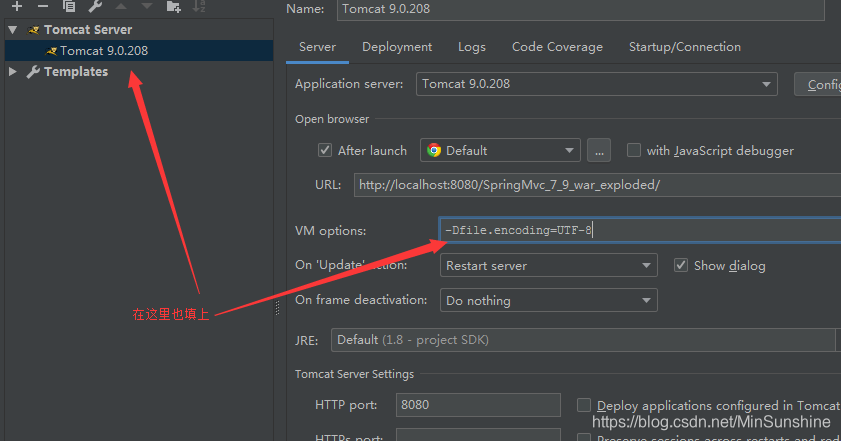Sort configurations alphabetically icon
Image resolution: width=841 pixels, height=441 pixels.
199,6
